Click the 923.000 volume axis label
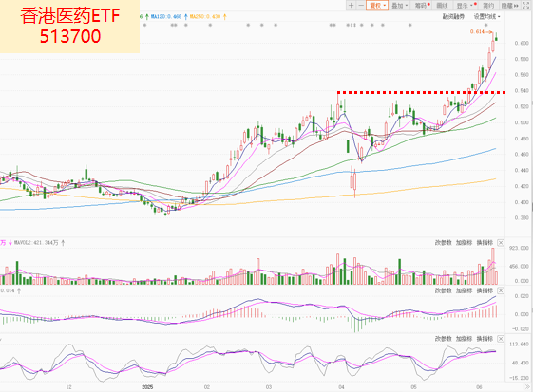Image resolution: width=533 pixels, height=392 pixels. point(519,248)
